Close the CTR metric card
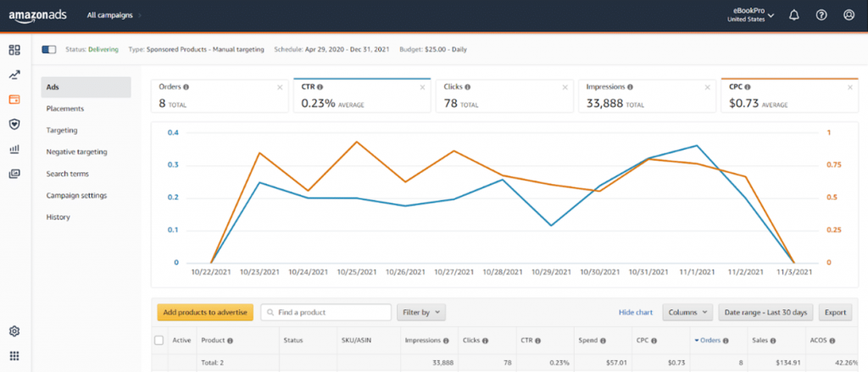Viewport: 868px width, 372px height. pyautogui.click(x=422, y=87)
